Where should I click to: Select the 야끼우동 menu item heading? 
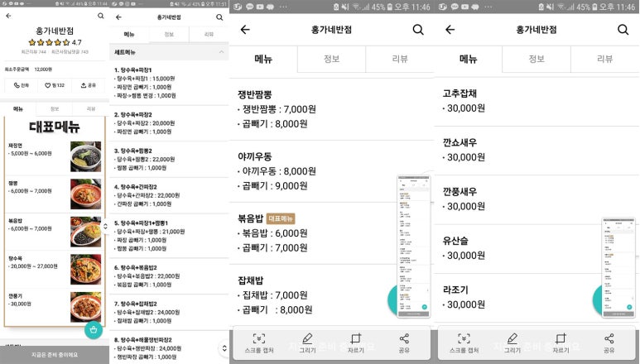pyautogui.click(x=255, y=156)
